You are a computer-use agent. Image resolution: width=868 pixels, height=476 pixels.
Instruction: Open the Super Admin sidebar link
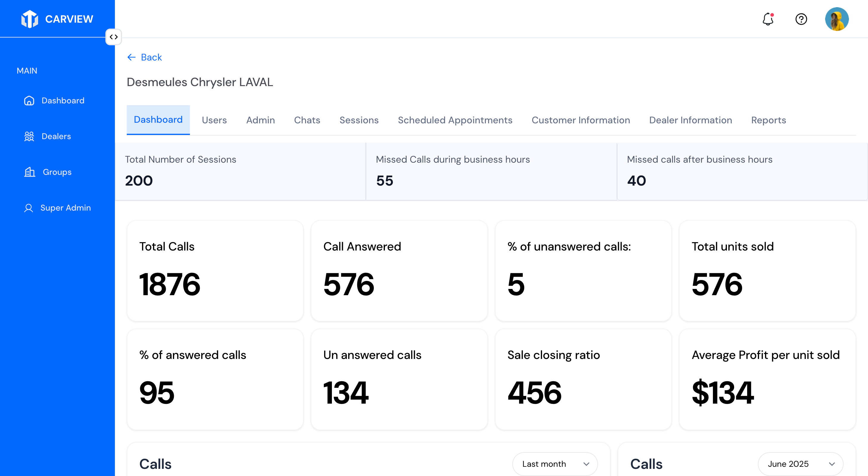pos(65,208)
